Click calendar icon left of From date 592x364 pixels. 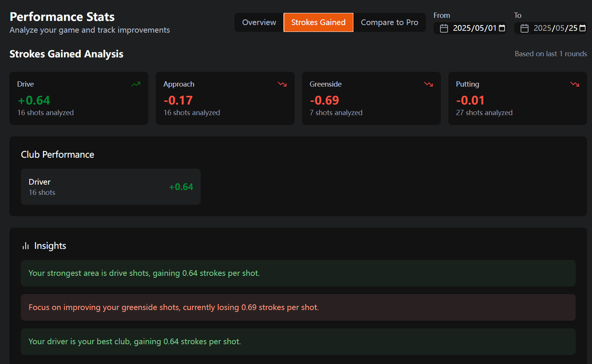(x=444, y=28)
